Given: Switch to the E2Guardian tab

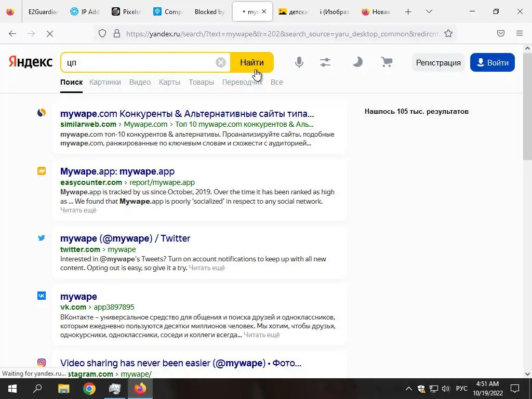Looking at the screenshot, I should click(43, 12).
